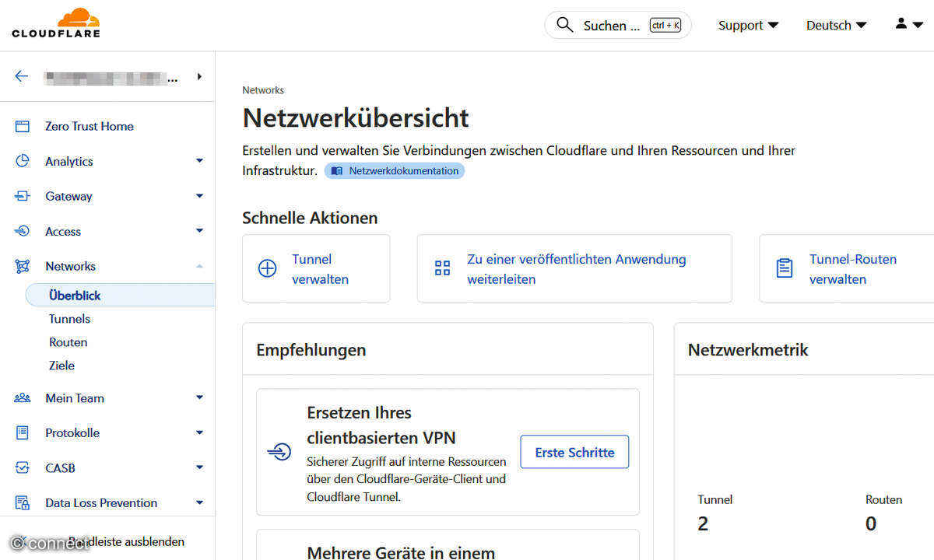Select the Zero Trust Home icon
The width and height of the screenshot is (934, 560).
pos(21,126)
